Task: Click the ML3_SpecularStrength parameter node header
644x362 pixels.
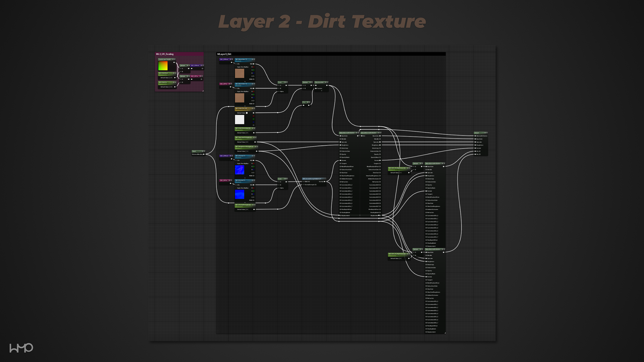Action: pyautogui.click(x=244, y=138)
